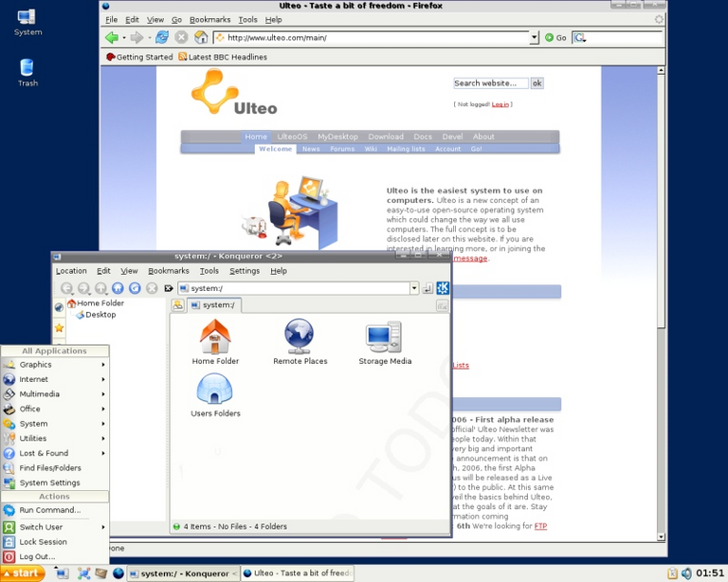Expand the Firefox URL history dropdown
The height and width of the screenshot is (582, 728).
point(535,38)
